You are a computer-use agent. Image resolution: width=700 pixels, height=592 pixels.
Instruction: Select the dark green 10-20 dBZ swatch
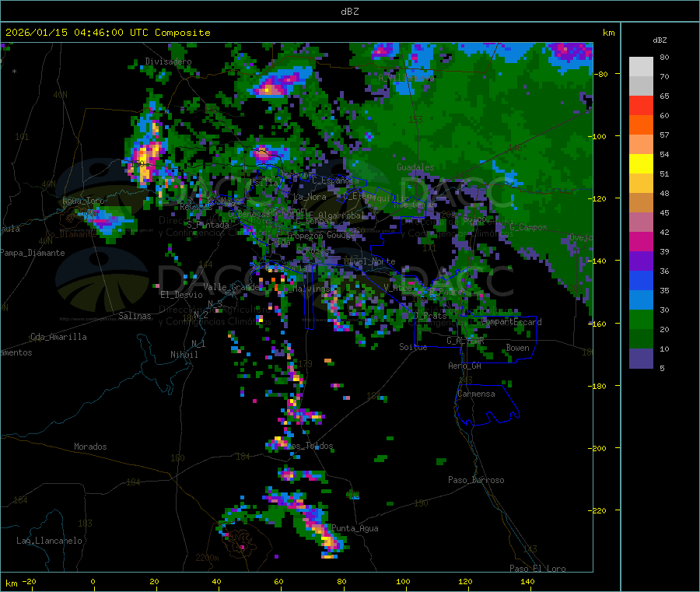tap(641, 339)
